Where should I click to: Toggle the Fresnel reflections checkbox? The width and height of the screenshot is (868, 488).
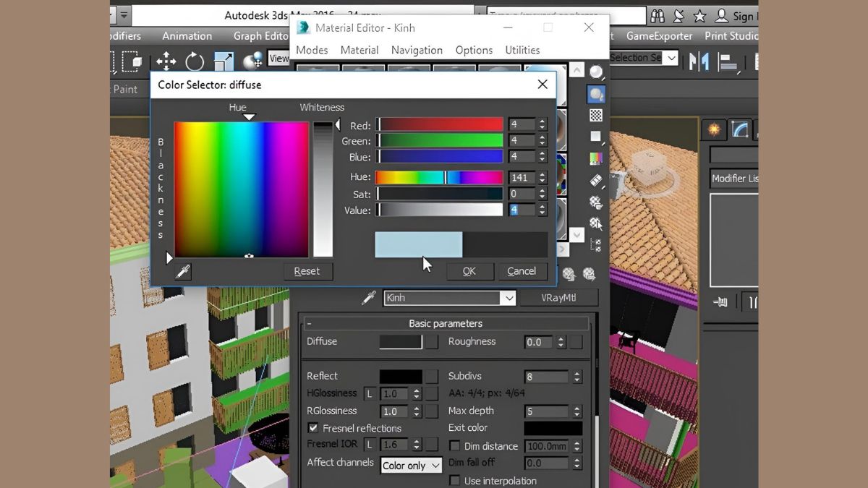point(313,428)
